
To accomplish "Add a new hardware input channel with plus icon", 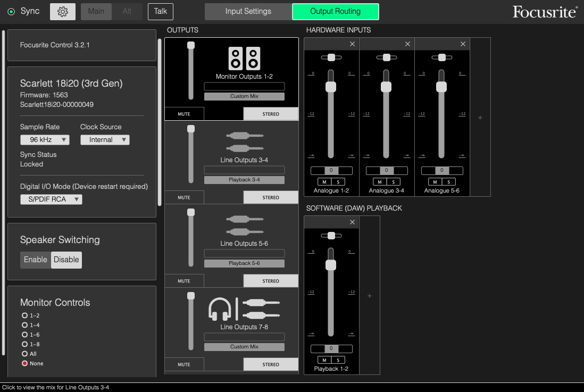I will [480, 116].
